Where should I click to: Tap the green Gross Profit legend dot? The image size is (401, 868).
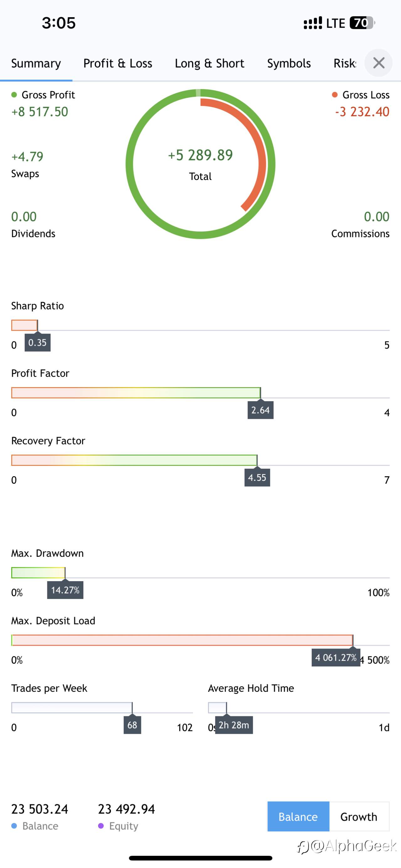pos(14,95)
